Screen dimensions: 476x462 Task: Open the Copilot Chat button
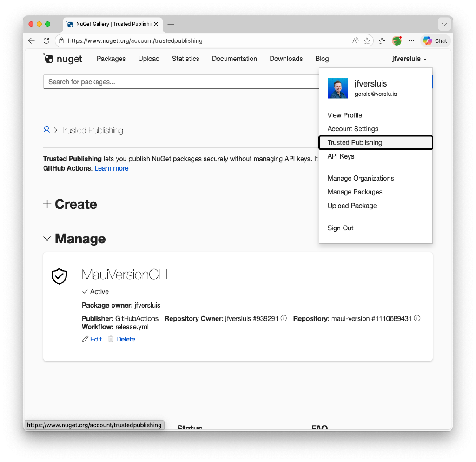point(435,41)
